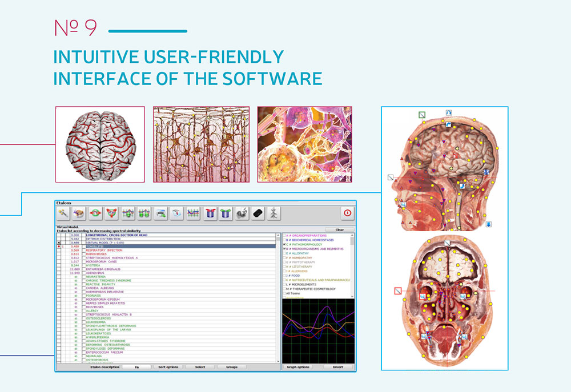Viewport: 571px width, 392px height.
Task: Click the magic wand toolbar icon
Action: tap(63, 213)
